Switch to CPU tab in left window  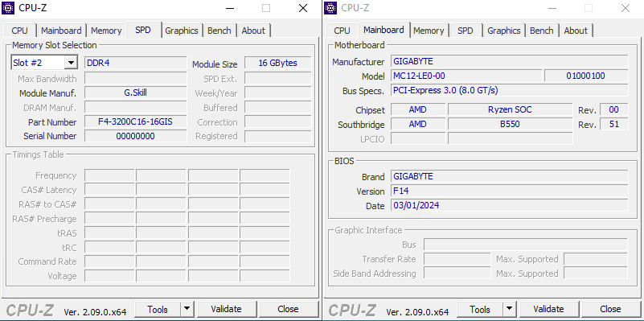pyautogui.click(x=20, y=31)
